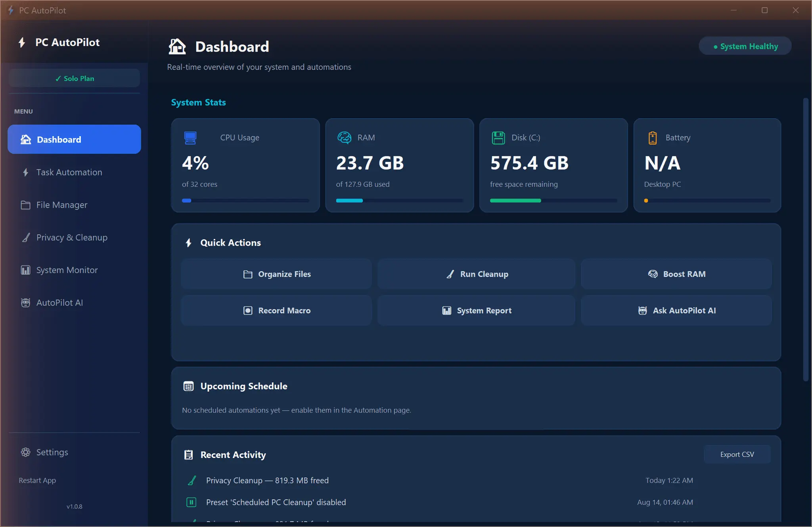Click the MENU label in the sidebar
Screen dimensions: 812x527
pyautogui.click(x=23, y=112)
